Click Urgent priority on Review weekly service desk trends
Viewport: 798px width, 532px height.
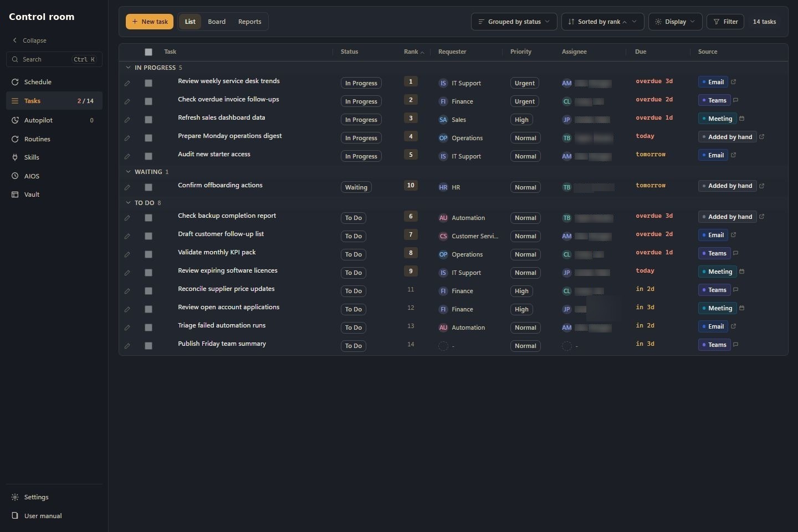pos(524,83)
